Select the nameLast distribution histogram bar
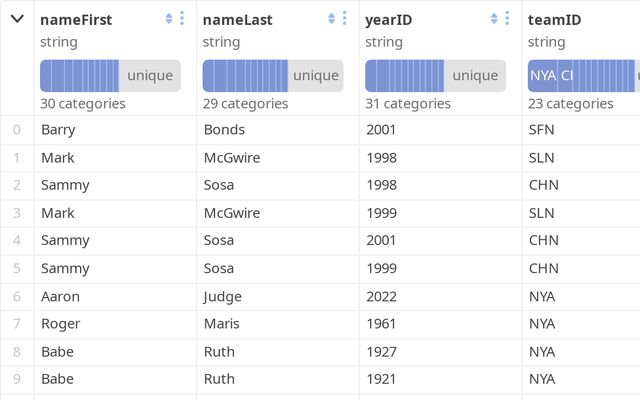Screen dimensions: 640x400 coord(273,76)
